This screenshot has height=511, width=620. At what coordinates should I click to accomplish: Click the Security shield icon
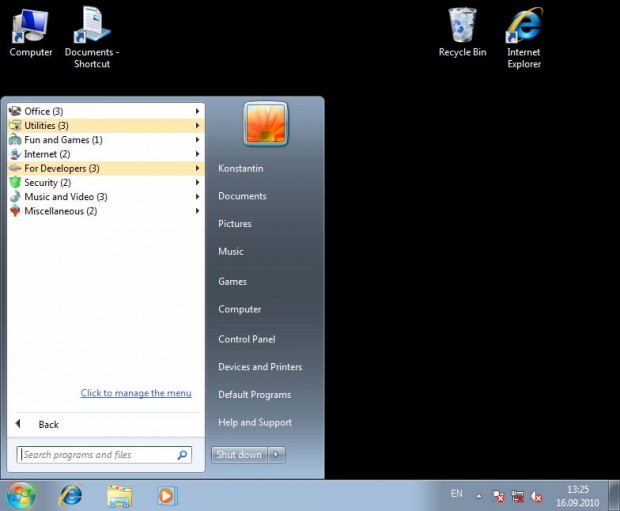pyautogui.click(x=15, y=182)
